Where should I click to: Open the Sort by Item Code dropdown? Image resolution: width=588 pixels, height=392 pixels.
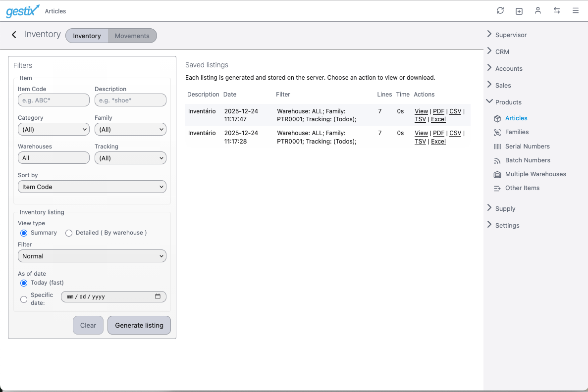[92, 187]
